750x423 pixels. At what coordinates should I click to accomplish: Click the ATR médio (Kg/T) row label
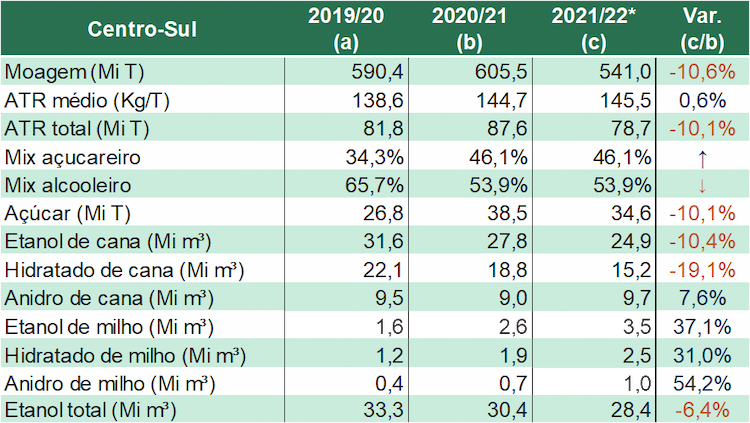[x=87, y=101]
